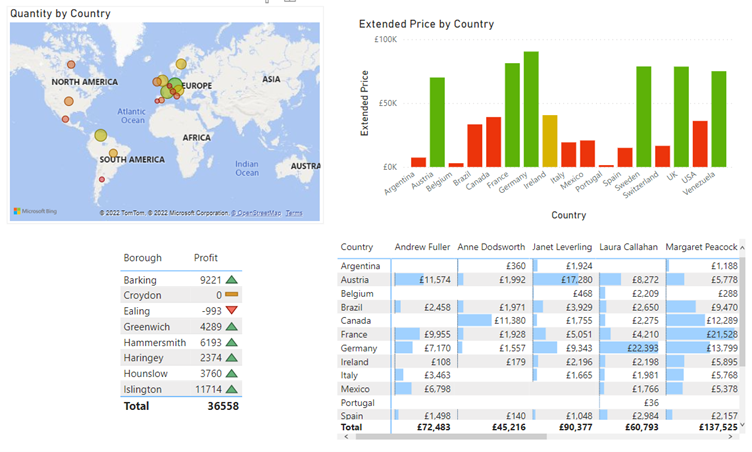Image resolution: width=752 pixels, height=452 pixels.
Task: Click the Portugal row label in matrix
Action: pyautogui.click(x=357, y=403)
